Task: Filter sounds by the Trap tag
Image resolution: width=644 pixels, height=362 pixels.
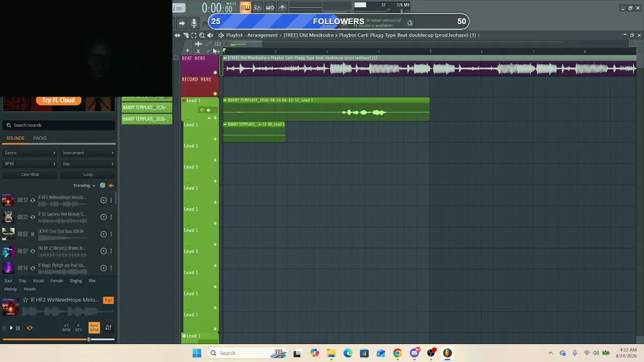Action: pos(22,281)
